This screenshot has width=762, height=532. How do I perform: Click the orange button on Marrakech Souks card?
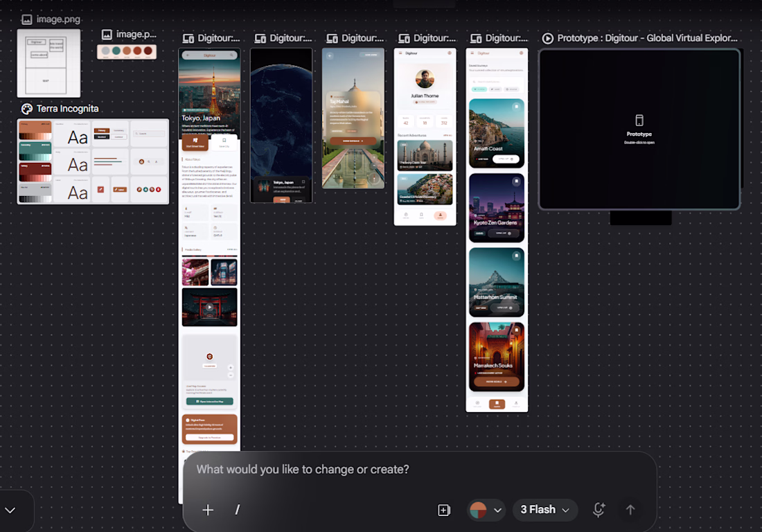tap(496, 382)
